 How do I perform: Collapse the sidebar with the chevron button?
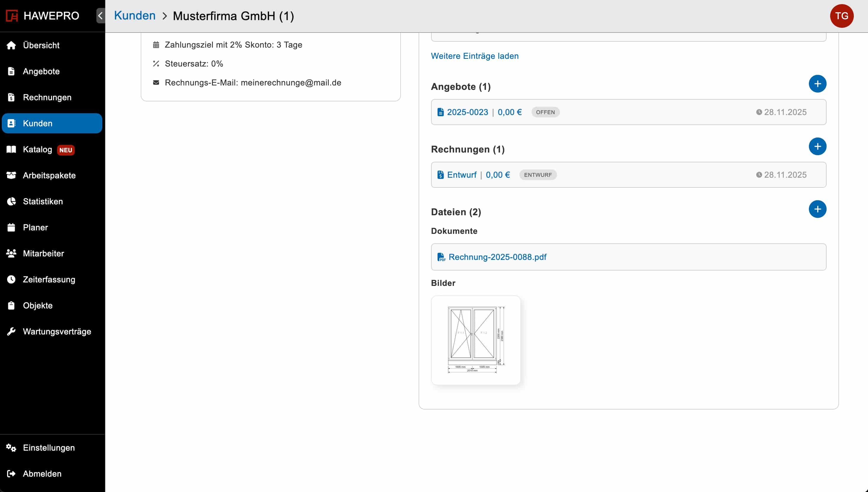100,16
